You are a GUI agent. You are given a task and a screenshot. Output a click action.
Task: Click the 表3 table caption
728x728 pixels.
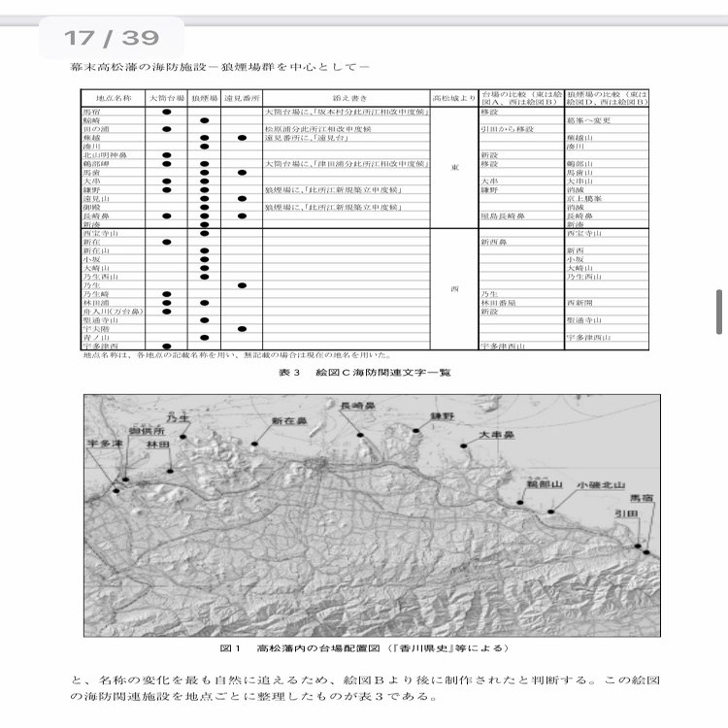pos(364,373)
